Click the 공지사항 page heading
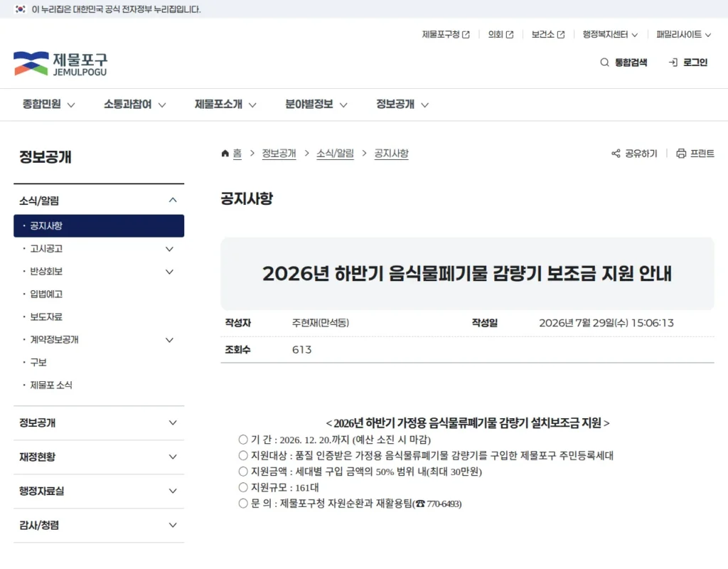Image resolution: width=728 pixels, height=569 pixels. tap(247, 199)
